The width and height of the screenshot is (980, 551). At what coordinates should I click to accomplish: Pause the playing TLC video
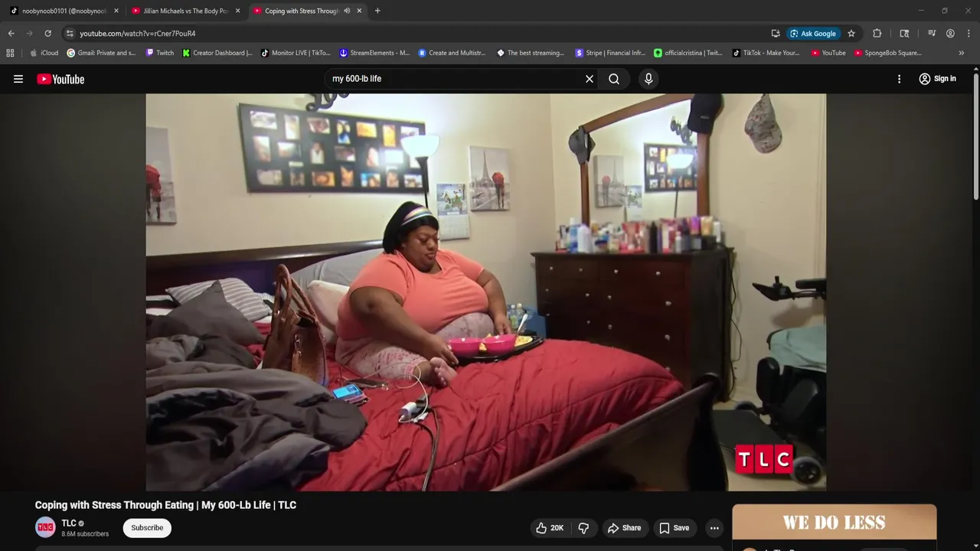click(485, 292)
